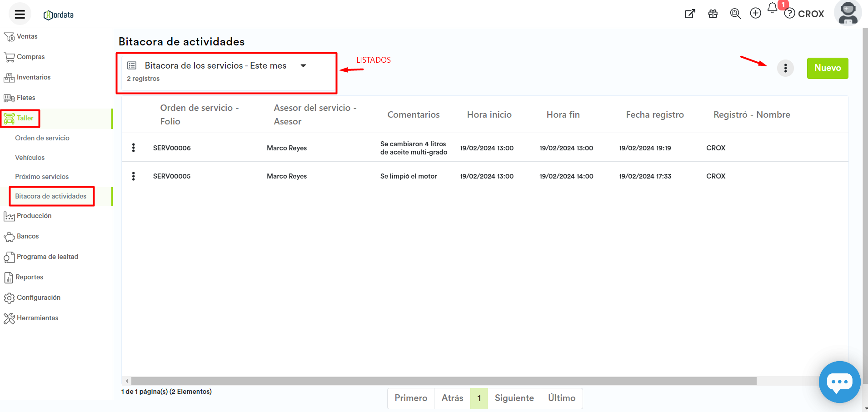
Task: Open the row actions menu for SERV00005
Action: point(133,176)
